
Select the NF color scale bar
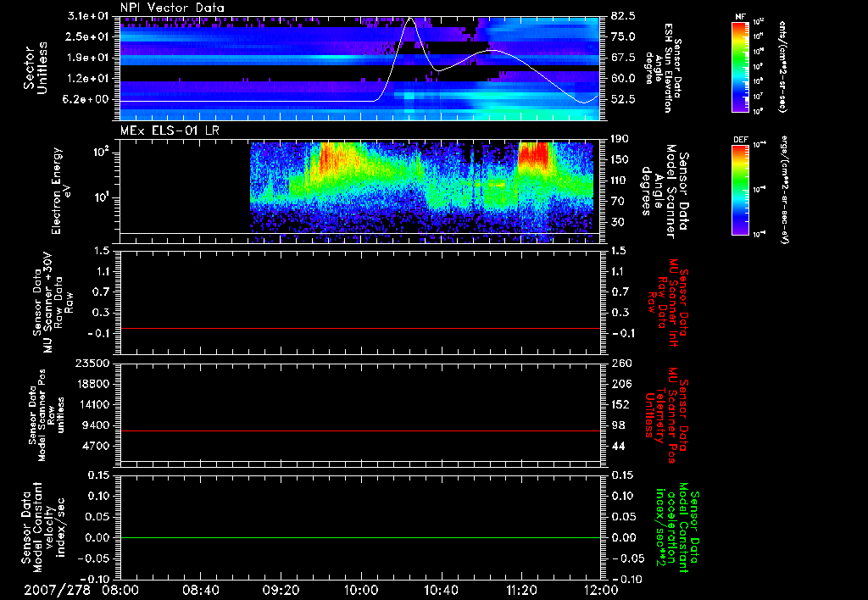[740, 66]
